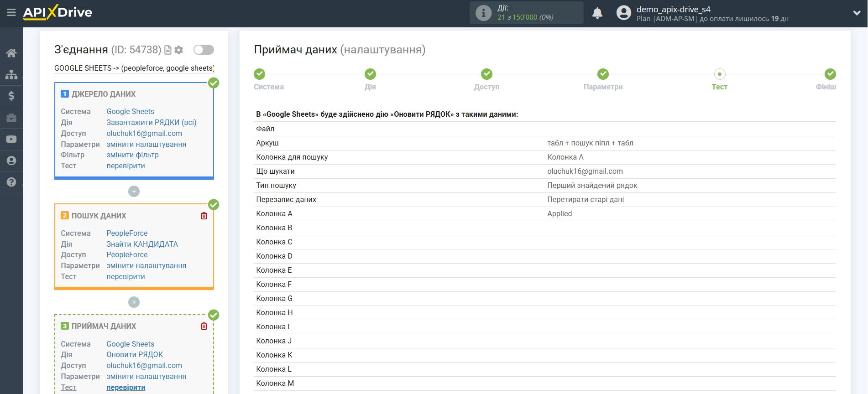Select the Тест step
The width and height of the screenshot is (868, 394).
719,74
